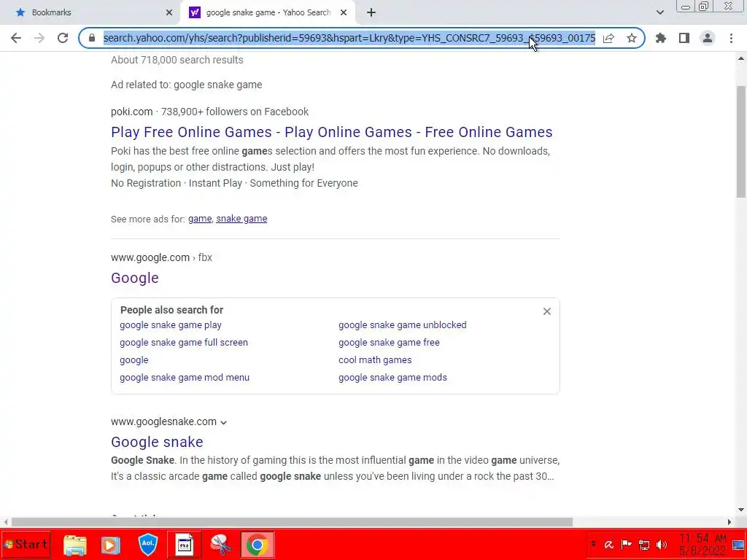747x560 pixels.
Task: Search for cool math games
Action: (375, 360)
